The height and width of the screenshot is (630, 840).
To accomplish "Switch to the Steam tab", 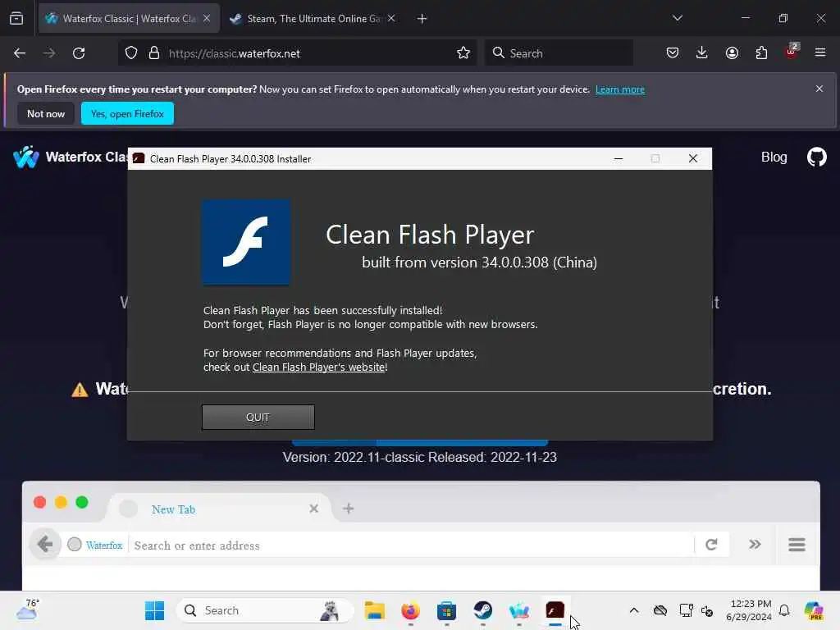I will click(313, 19).
